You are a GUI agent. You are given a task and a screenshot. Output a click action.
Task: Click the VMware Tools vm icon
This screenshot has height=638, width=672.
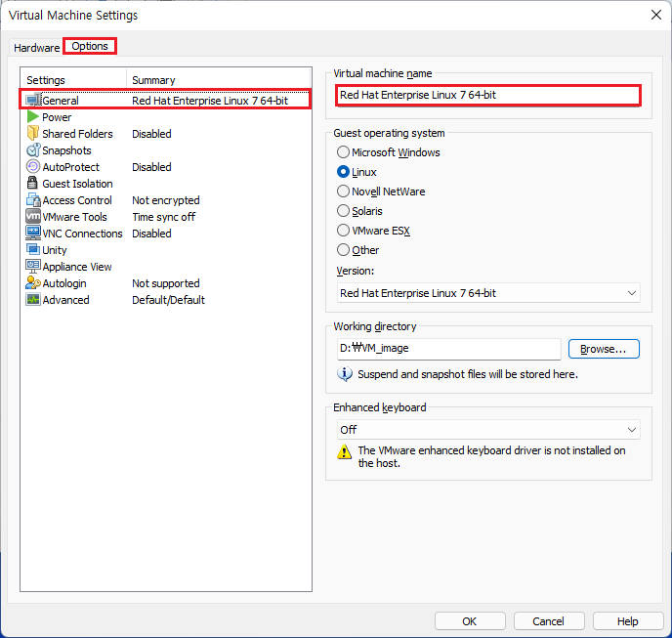click(x=33, y=216)
